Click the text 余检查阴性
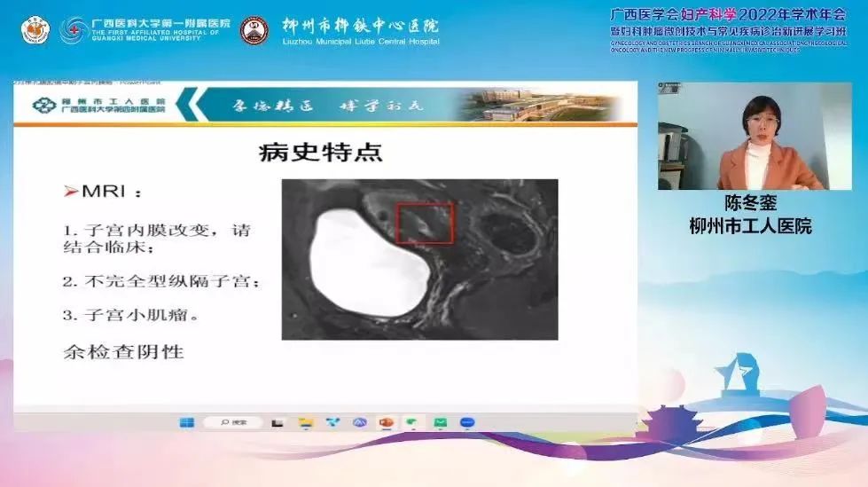Screen dimensions: 868x487 coord(123,352)
